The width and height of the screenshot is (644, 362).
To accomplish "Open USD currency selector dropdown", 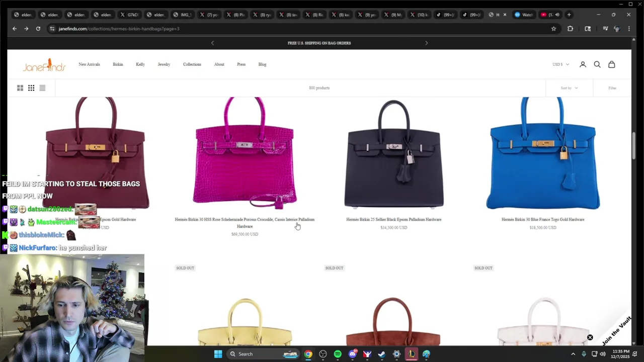I will click(560, 64).
